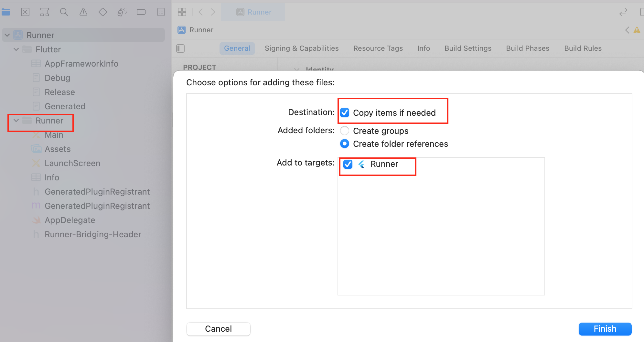The width and height of the screenshot is (644, 342).
Task: Open the Symbol navigator icon
Action: pyautogui.click(x=45, y=12)
